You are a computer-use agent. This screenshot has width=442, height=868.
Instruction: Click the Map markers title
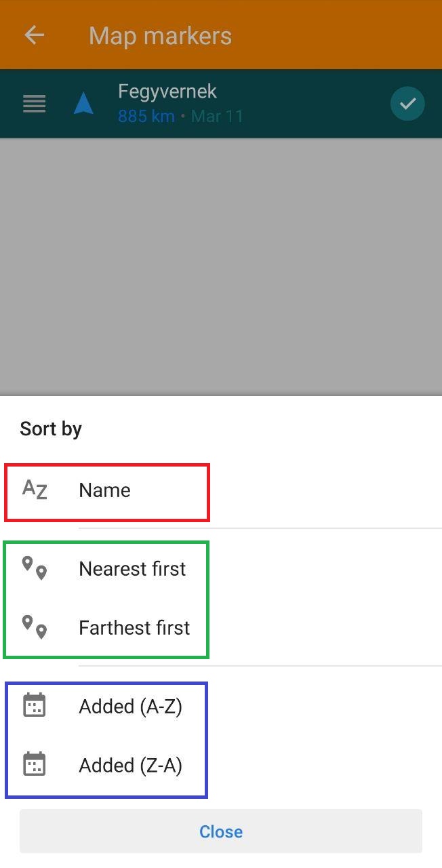click(160, 35)
